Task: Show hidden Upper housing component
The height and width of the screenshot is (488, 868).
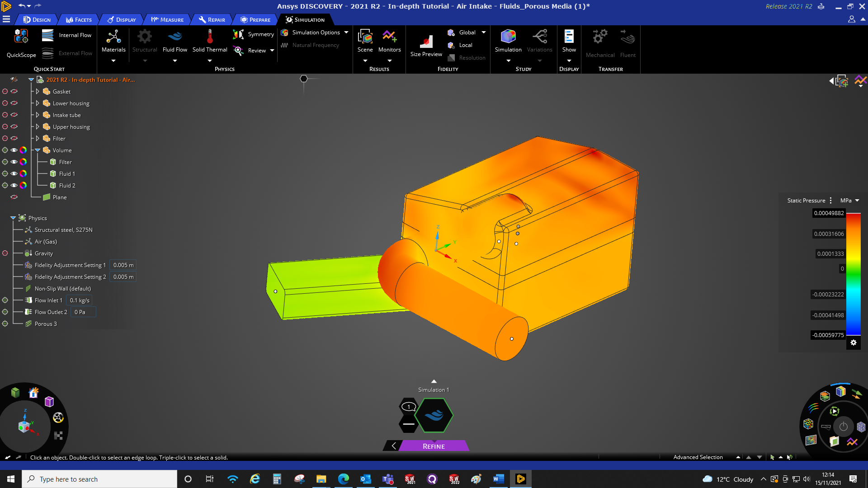Action: pos(14,127)
